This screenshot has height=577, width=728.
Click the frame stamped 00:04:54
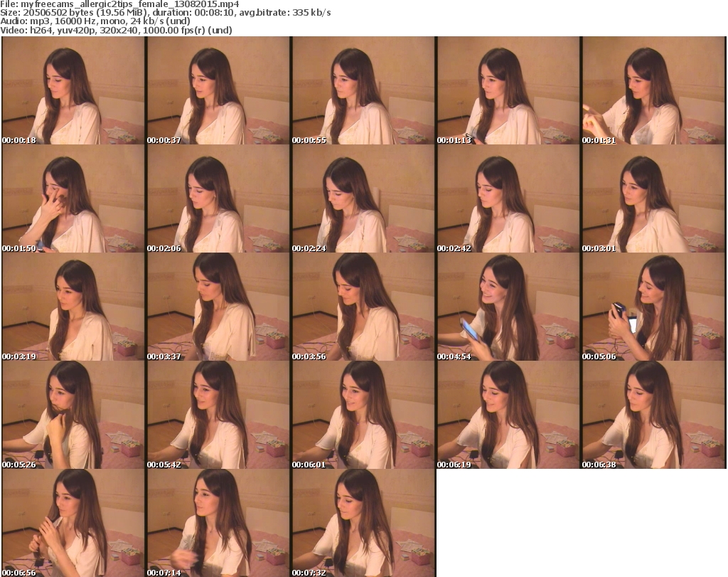pyautogui.click(x=508, y=307)
